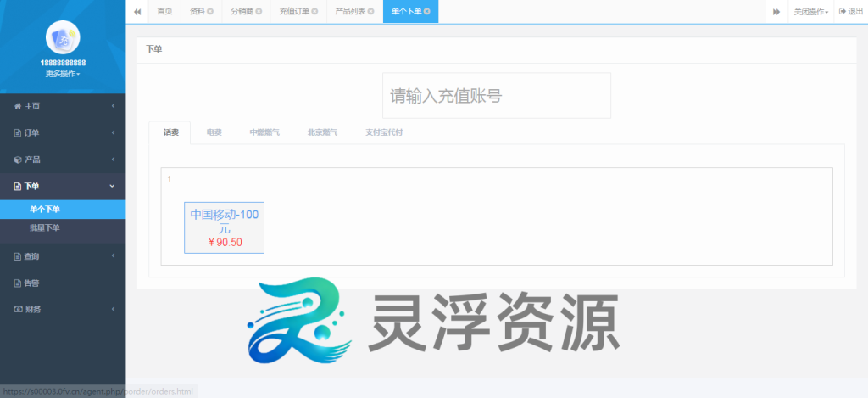Expand the 订单 sidebar chevron
Viewport: 868px width, 398px height.
point(113,132)
